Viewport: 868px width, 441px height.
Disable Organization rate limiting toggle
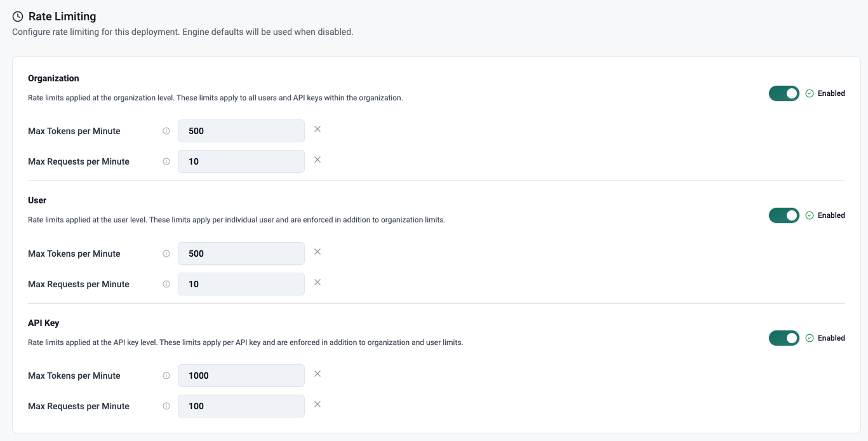pyautogui.click(x=784, y=93)
